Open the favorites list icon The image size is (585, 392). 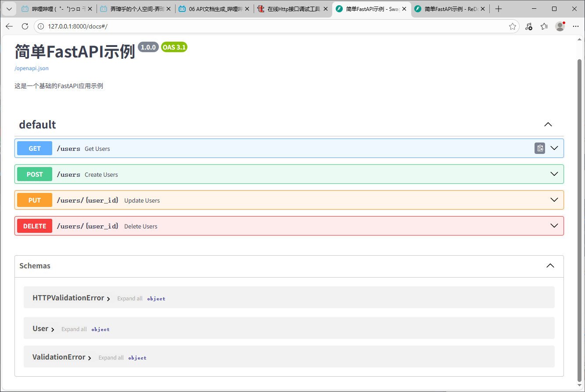point(544,26)
